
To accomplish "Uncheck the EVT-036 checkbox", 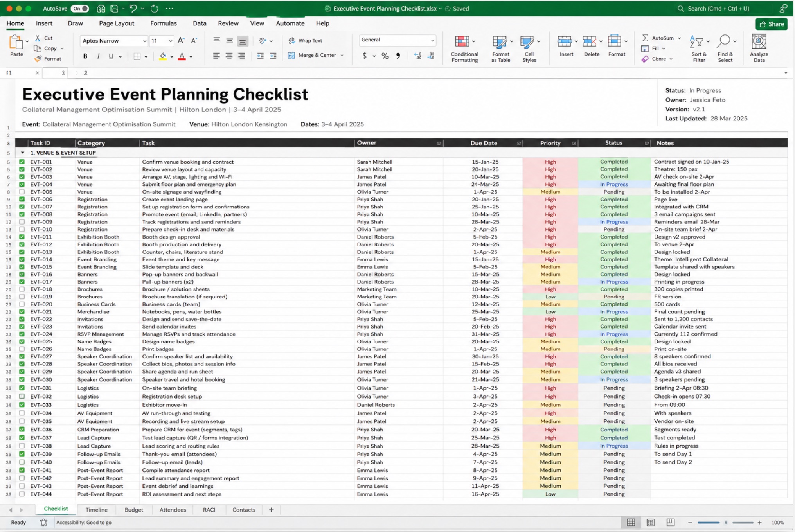I will point(22,430).
